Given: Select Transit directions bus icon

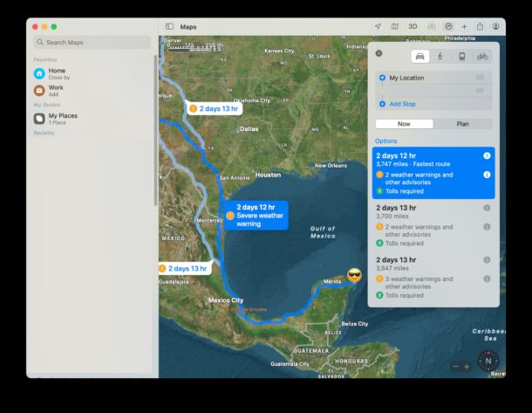Looking at the screenshot, I should click(x=461, y=57).
